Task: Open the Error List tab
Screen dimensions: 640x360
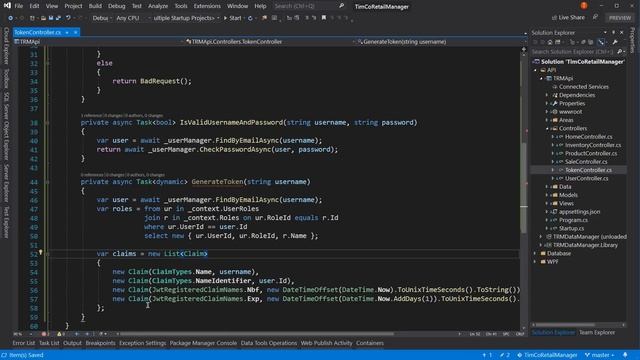Action: click(24, 343)
